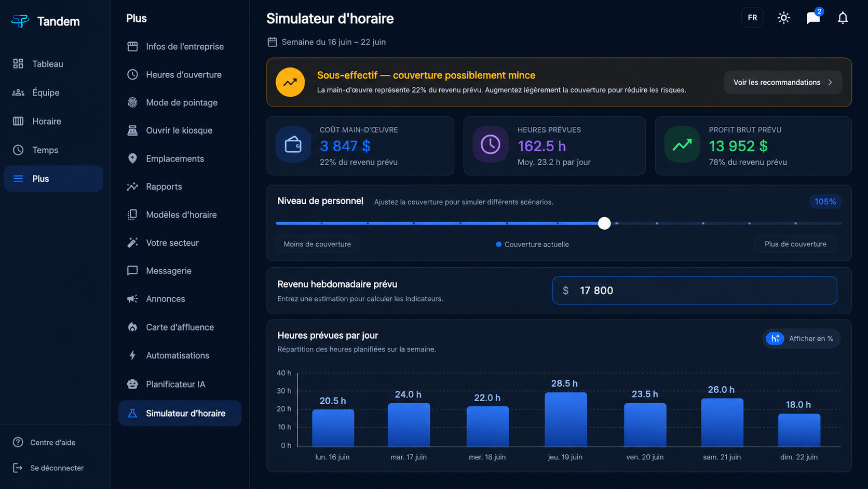Open Simulateur d'horaire submenu item
Viewport: 868px width, 489px height.
(x=180, y=413)
